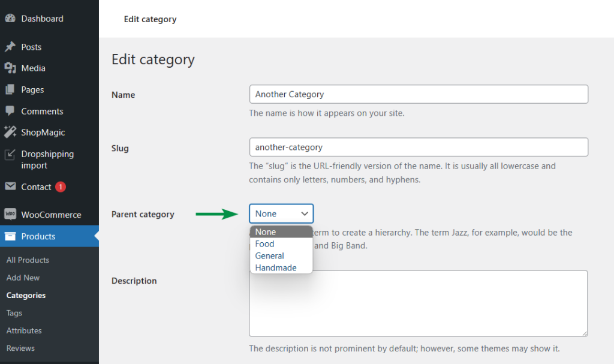Click the Comments speech bubble icon
Viewport: 614px width, 364px height.
10,111
